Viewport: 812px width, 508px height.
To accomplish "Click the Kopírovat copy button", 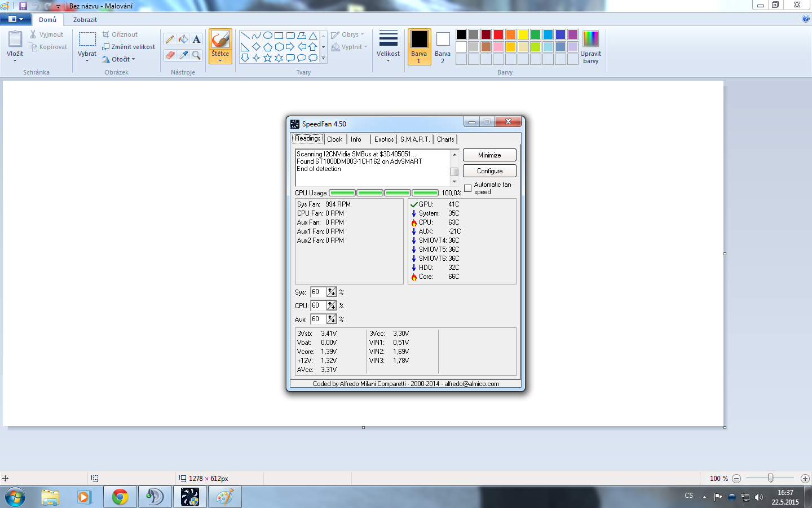I will [x=48, y=47].
